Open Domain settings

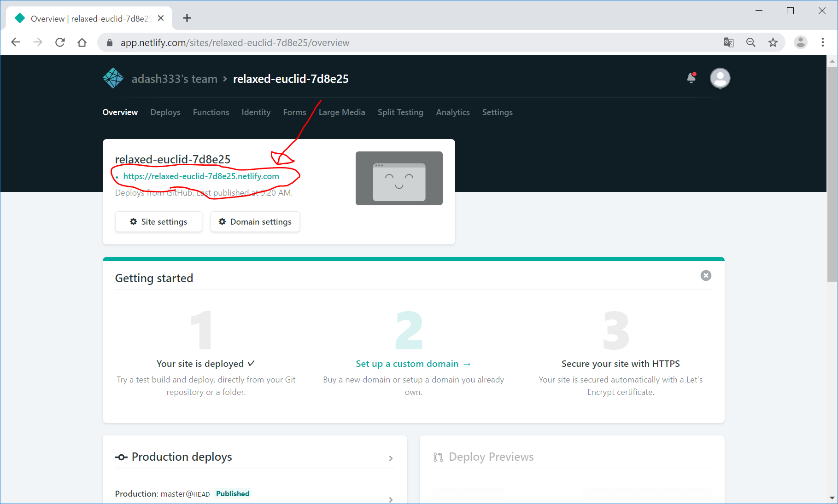coord(255,222)
